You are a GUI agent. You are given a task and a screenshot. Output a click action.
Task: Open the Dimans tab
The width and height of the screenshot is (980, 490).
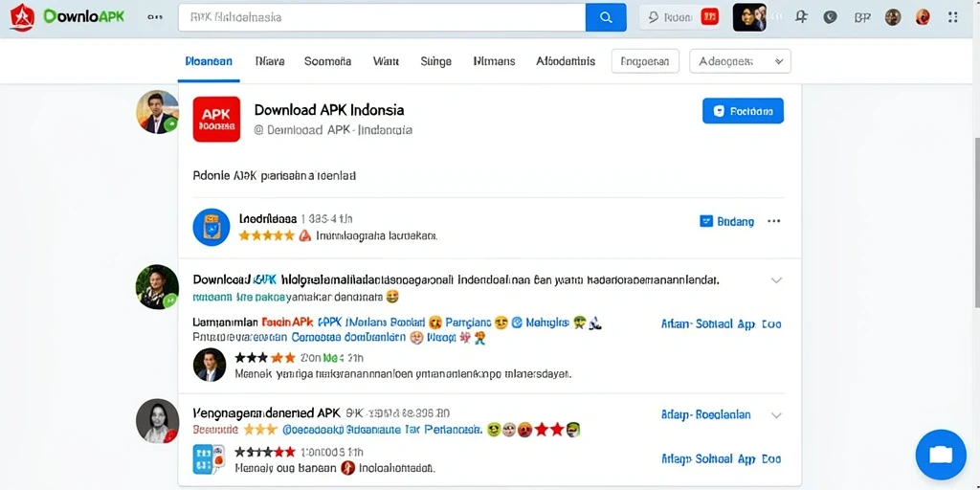pos(494,61)
